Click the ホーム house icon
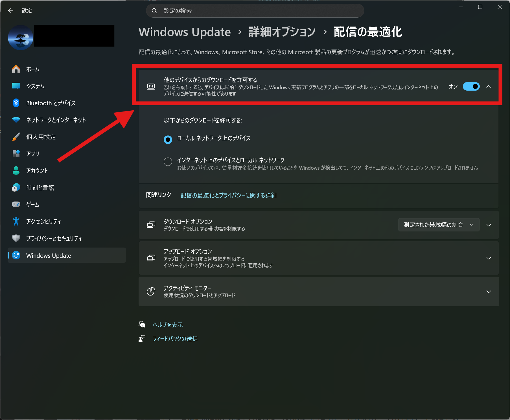 (x=16, y=69)
